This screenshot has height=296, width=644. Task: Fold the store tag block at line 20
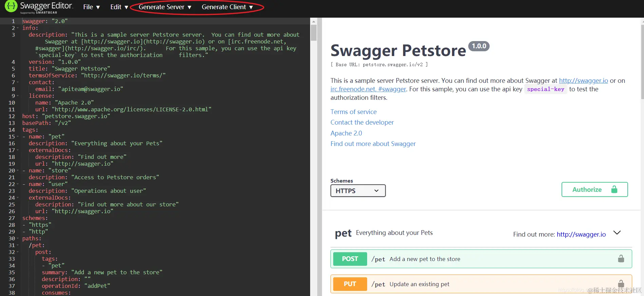(18, 170)
